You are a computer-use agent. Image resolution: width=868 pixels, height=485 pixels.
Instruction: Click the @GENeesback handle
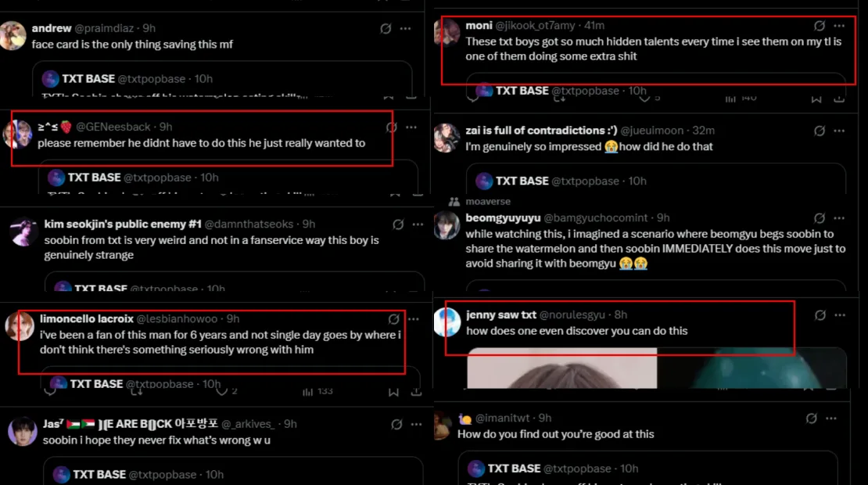(x=116, y=127)
